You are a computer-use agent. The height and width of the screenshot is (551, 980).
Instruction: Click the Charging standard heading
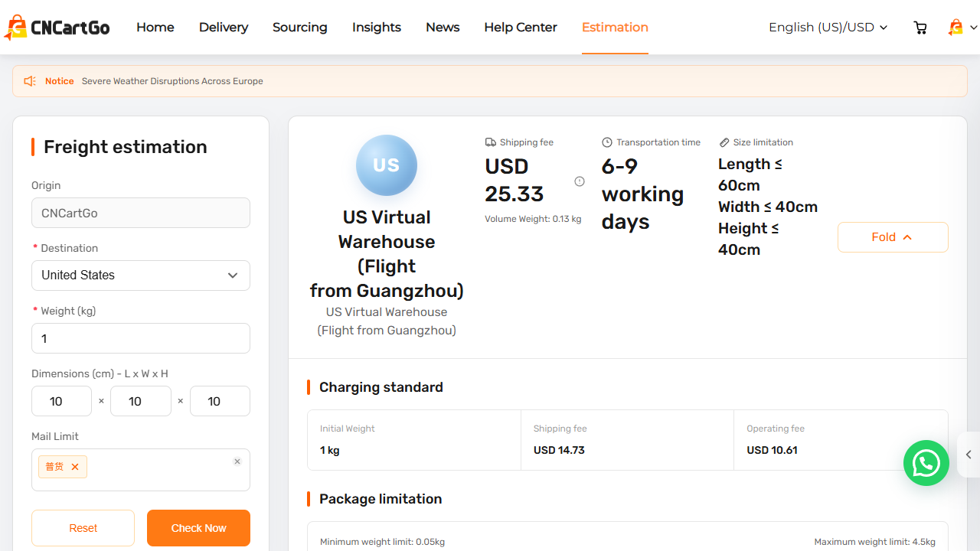[x=381, y=387]
